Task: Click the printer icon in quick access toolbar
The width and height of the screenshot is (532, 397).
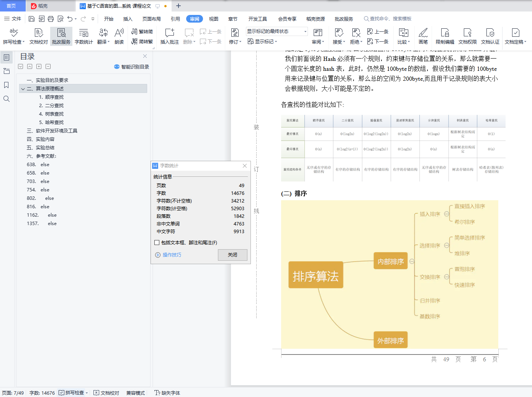Action: point(51,19)
